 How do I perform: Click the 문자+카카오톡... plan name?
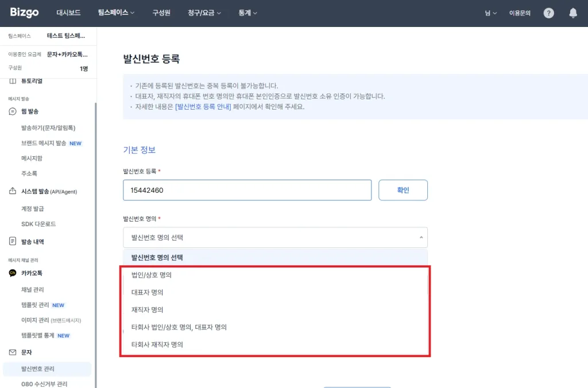[67, 55]
